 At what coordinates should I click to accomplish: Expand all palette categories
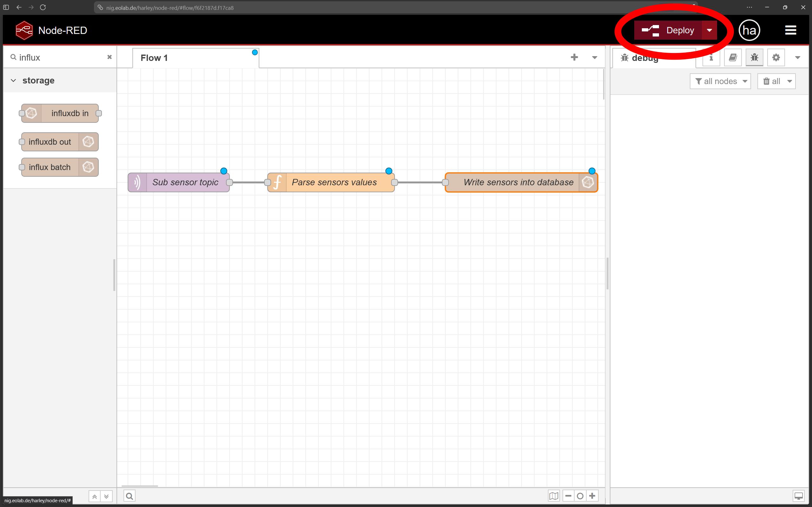(106, 496)
